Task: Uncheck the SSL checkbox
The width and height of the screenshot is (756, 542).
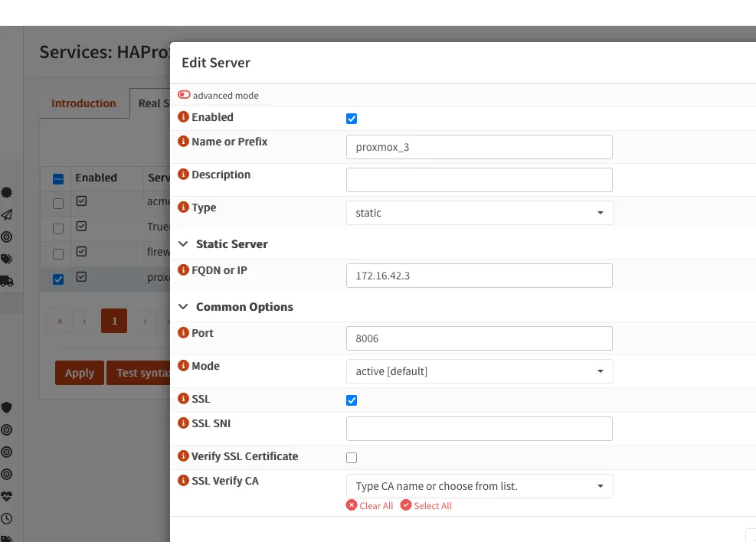Action: coord(352,400)
